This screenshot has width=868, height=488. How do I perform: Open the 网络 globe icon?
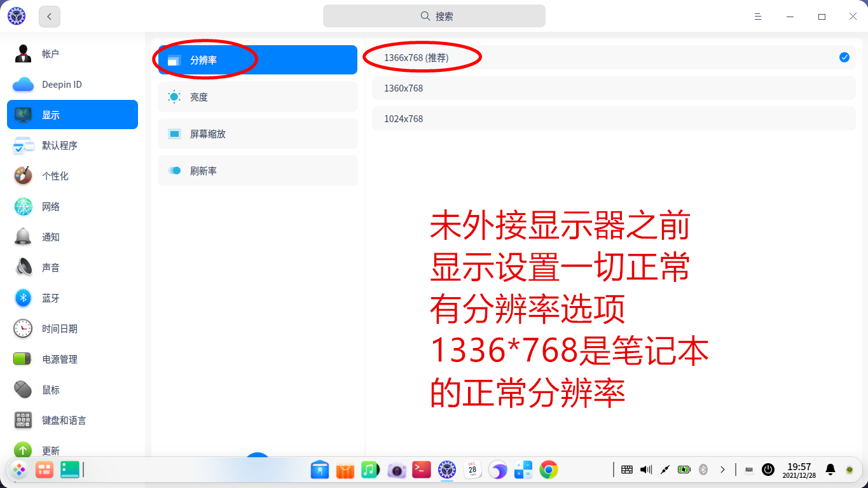coord(23,206)
